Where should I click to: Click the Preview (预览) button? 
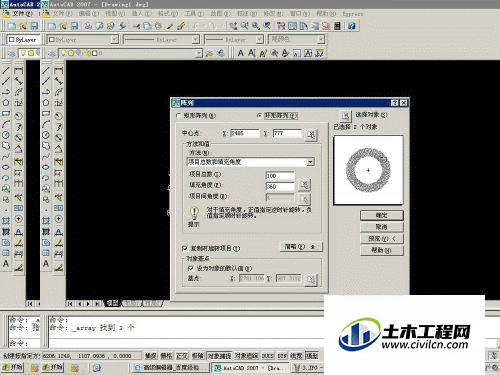point(382,239)
